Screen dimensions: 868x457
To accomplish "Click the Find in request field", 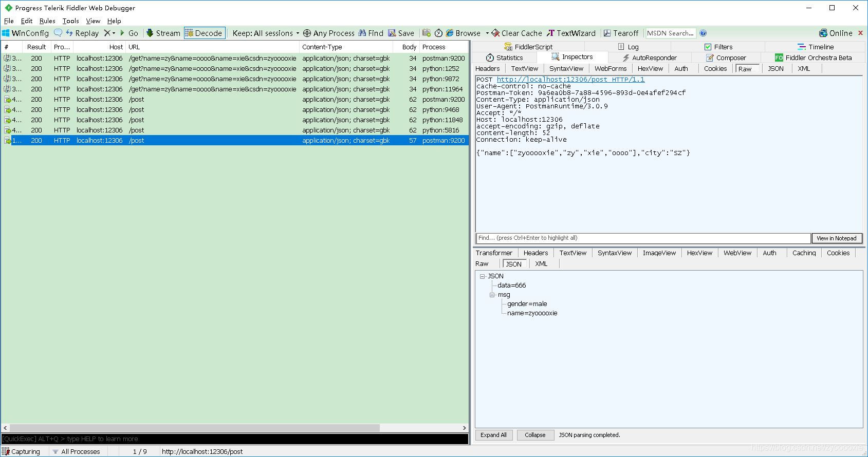I will [x=643, y=238].
